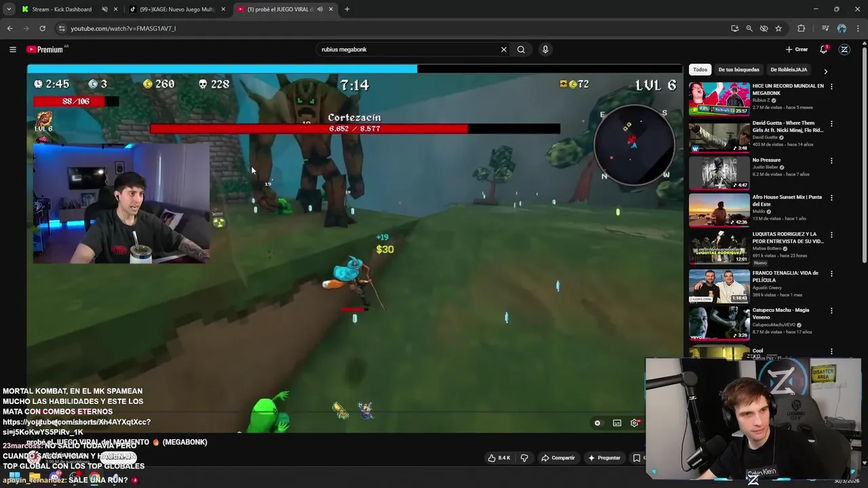The height and width of the screenshot is (488, 868).
Task: Bookmark this page with the star
Action: pyautogui.click(x=778, y=28)
